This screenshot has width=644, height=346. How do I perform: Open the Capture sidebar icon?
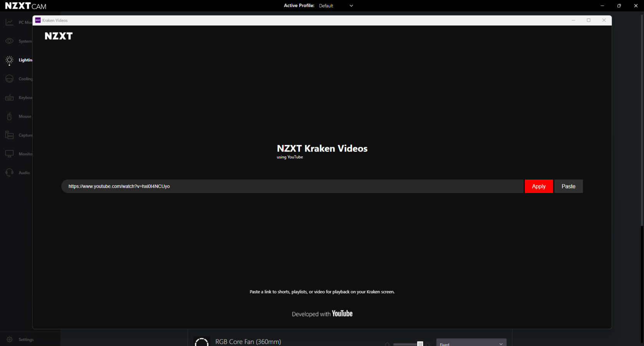[10, 135]
